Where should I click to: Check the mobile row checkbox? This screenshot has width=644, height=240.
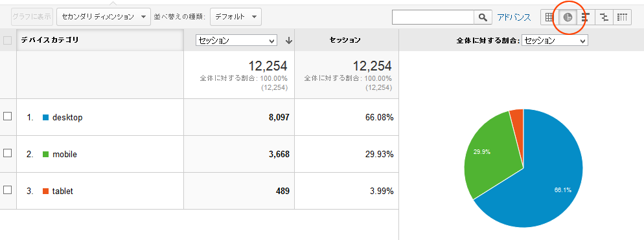click(x=7, y=153)
